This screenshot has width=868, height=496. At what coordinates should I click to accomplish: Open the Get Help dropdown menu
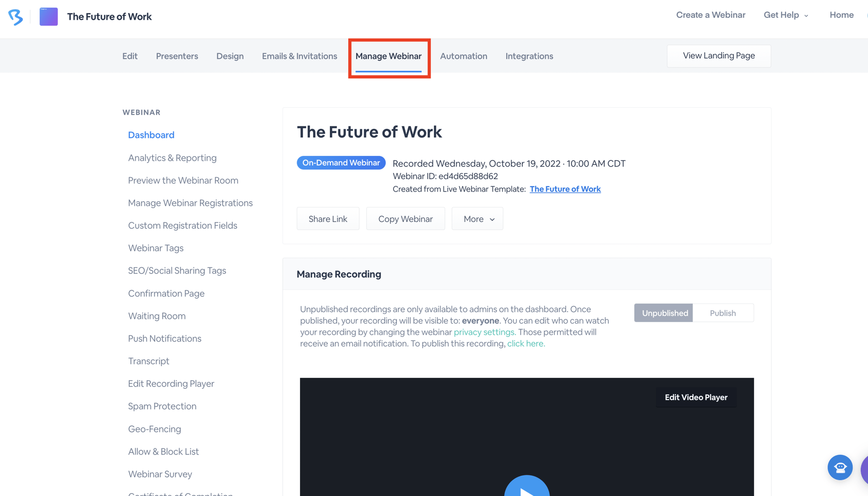pyautogui.click(x=786, y=15)
